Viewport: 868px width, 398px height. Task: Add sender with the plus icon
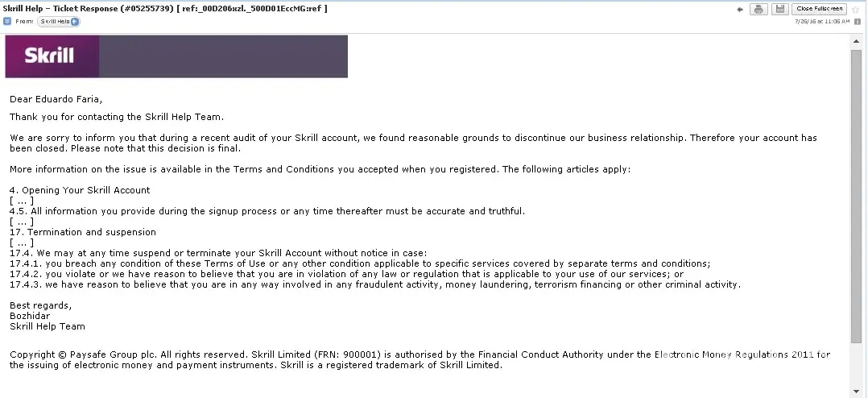click(x=76, y=22)
